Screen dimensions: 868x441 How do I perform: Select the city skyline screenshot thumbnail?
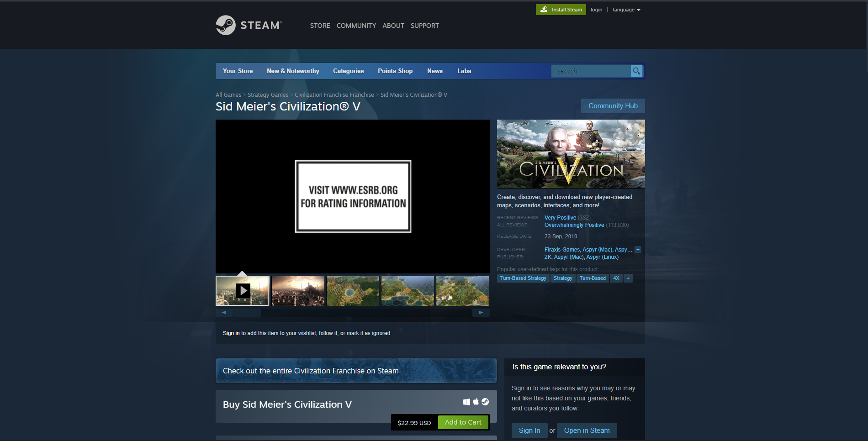[x=298, y=291]
